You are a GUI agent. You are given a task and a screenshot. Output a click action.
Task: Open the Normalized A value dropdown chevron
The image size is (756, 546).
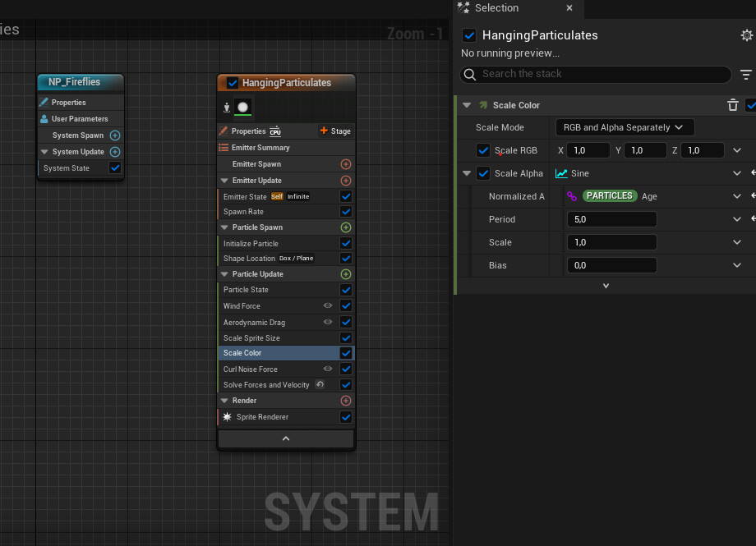click(x=737, y=196)
